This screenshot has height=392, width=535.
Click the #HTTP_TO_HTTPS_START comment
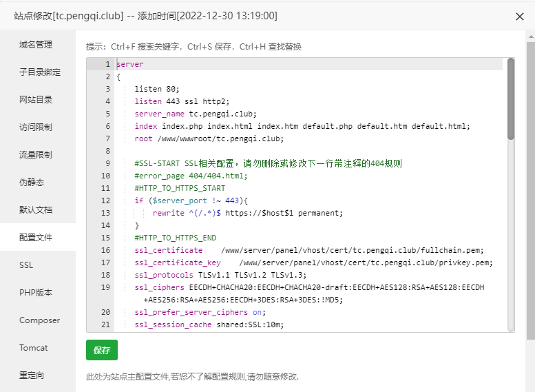(x=180, y=188)
